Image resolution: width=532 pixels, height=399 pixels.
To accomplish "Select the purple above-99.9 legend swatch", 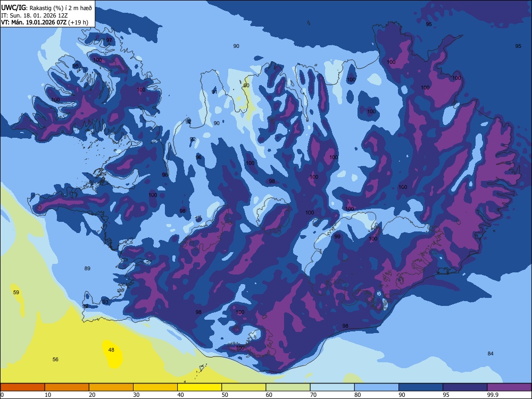I will pyautogui.click(x=509, y=387).
